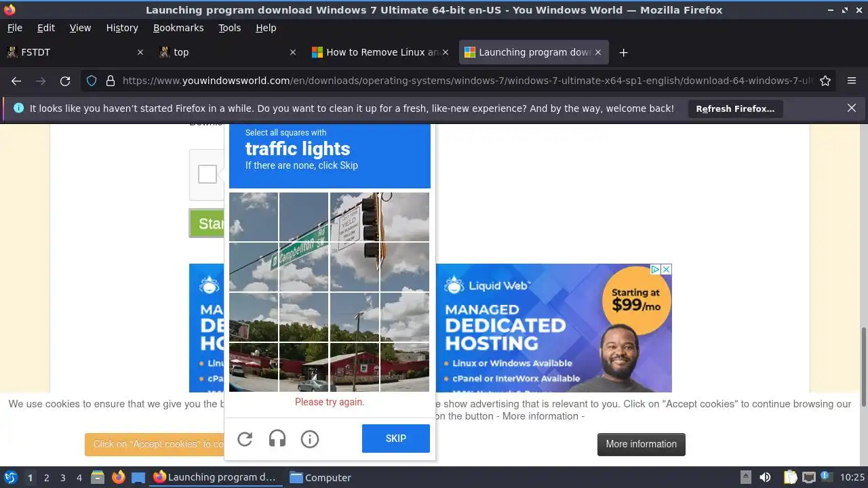
Task: Open the Computer window from taskbar
Action: [x=321, y=477]
